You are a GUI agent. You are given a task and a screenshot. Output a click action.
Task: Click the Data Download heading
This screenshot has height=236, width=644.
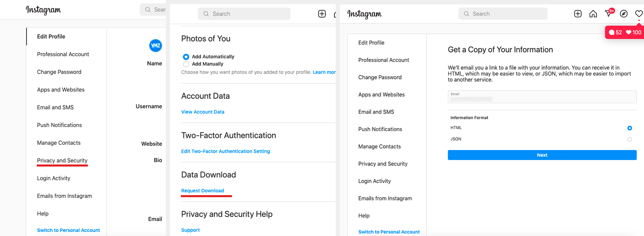208,175
